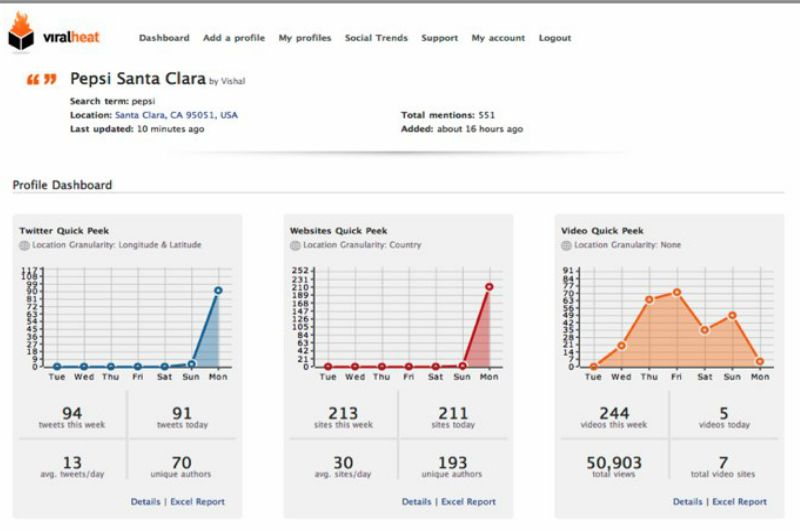Open Details link under Twitter Quick Peek
The image size is (800, 530).
coord(146,501)
